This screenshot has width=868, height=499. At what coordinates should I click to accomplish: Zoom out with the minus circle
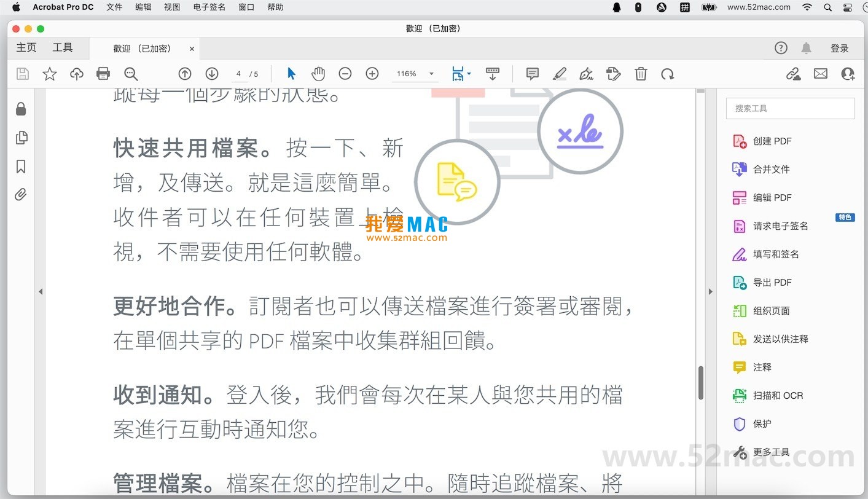click(x=345, y=74)
